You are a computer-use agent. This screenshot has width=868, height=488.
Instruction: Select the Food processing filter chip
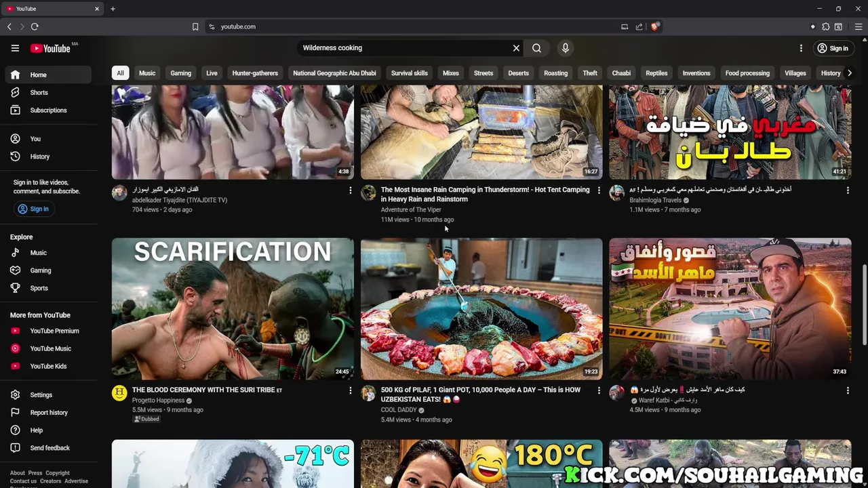coord(747,73)
